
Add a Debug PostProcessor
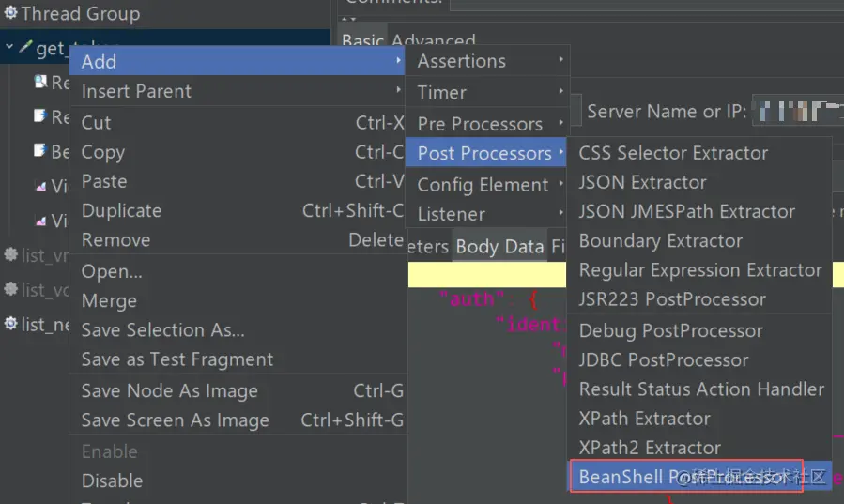coord(699,330)
